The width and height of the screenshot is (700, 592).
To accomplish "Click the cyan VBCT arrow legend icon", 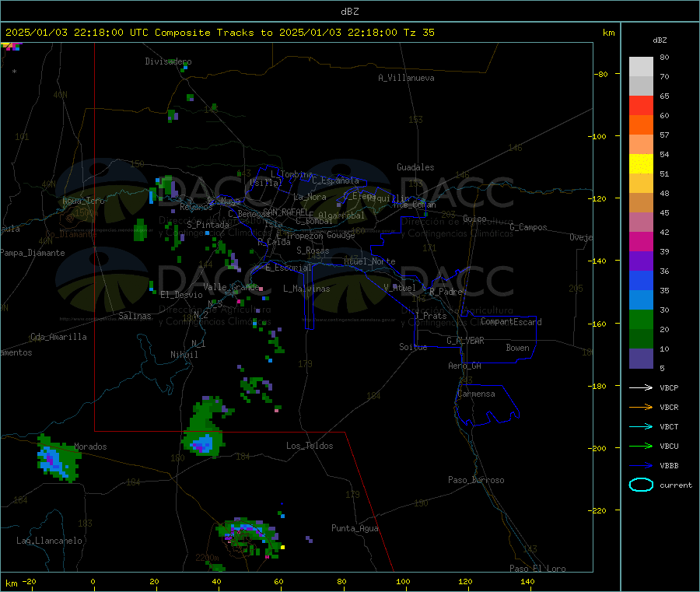I will (x=641, y=427).
